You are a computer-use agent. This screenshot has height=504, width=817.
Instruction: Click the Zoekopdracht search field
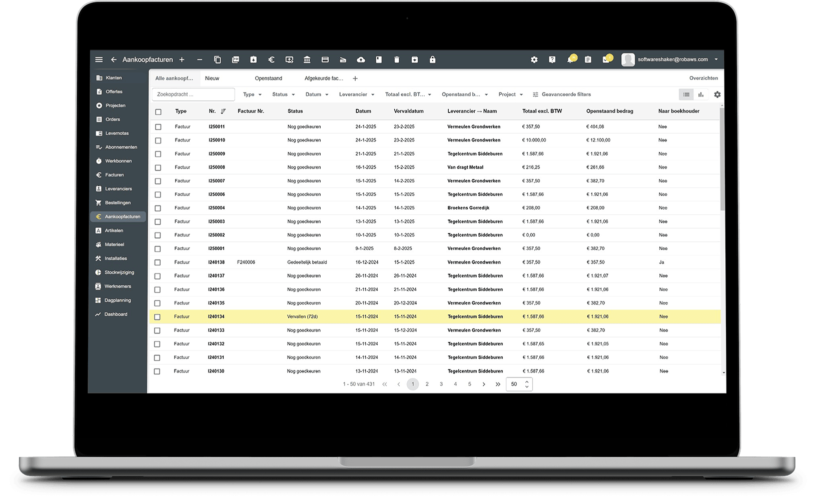point(193,94)
